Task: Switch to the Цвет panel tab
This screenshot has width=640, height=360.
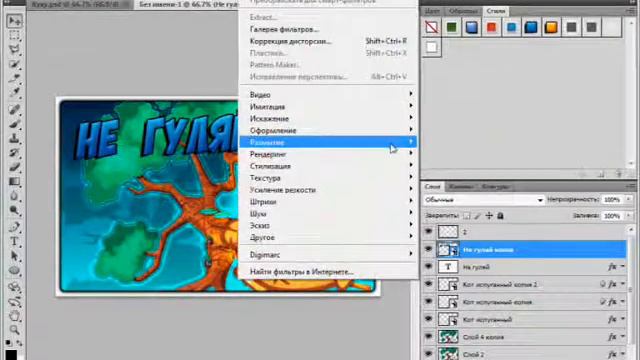Action: click(x=433, y=11)
